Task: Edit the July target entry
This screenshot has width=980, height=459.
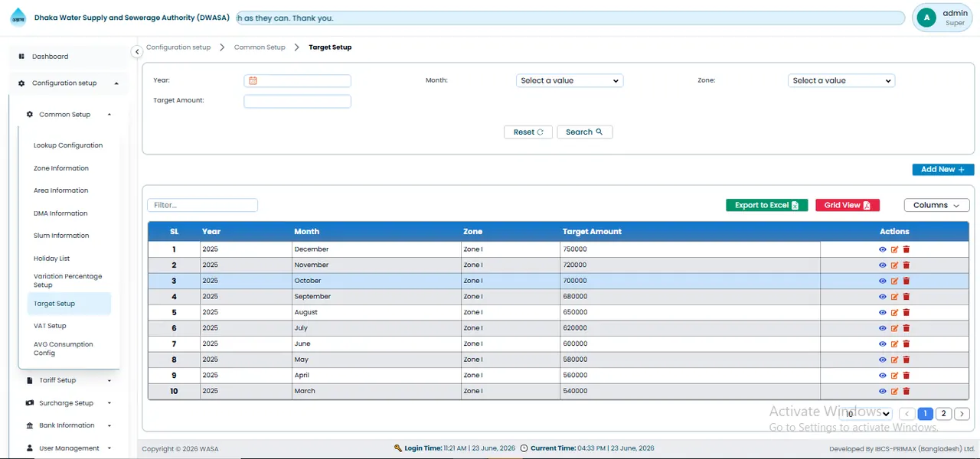Action: (x=894, y=328)
